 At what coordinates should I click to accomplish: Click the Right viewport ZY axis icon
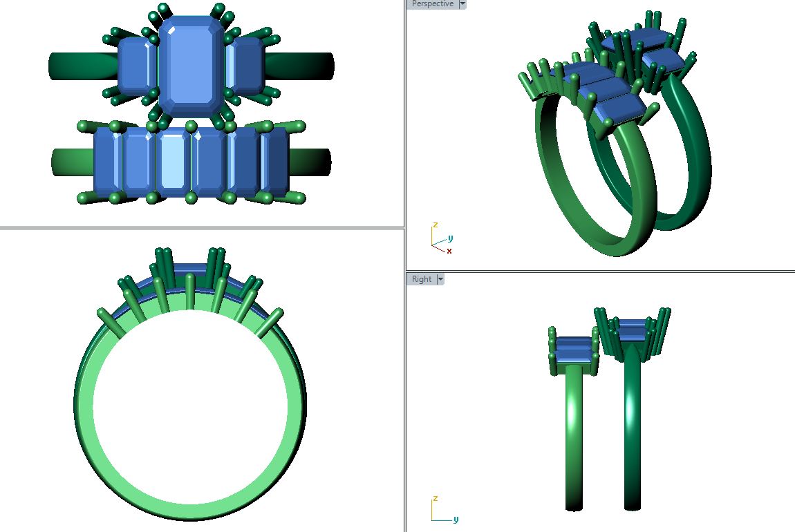coord(442,510)
